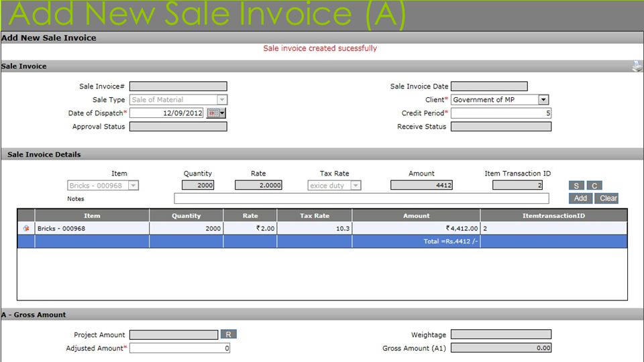This screenshot has width=644, height=362.
Task: Click the Rate field showing 2.0000
Action: (x=258, y=185)
